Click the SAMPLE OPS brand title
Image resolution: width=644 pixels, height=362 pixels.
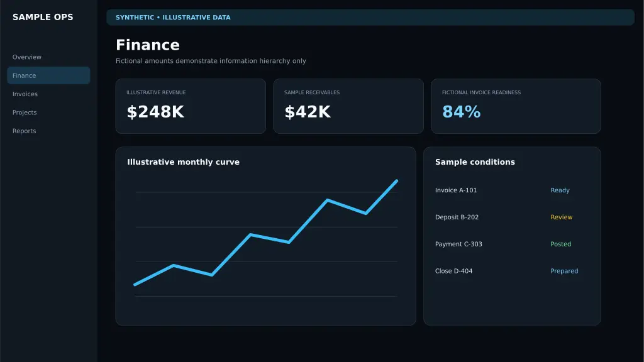[43, 17]
